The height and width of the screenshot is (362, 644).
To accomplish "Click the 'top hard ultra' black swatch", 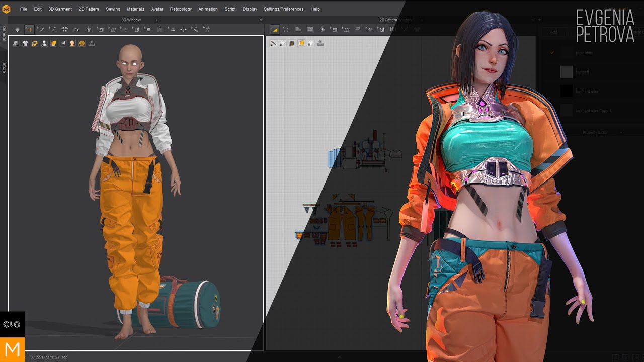I will [567, 91].
